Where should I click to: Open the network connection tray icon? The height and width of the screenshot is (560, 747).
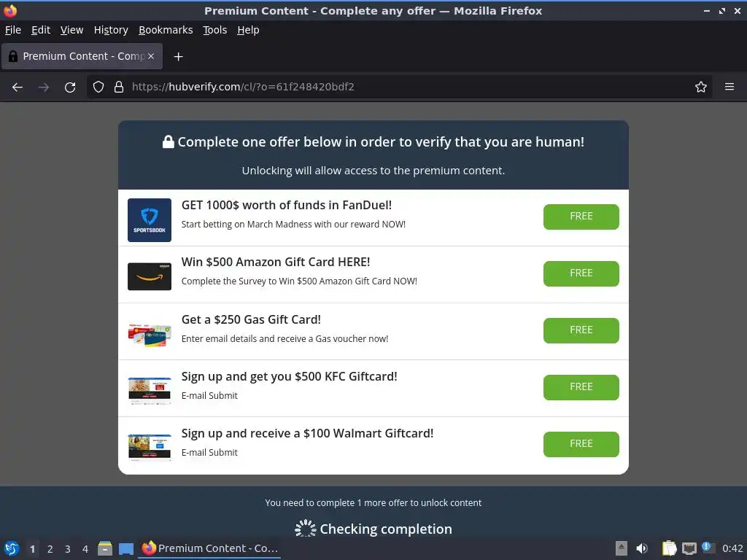click(689, 549)
